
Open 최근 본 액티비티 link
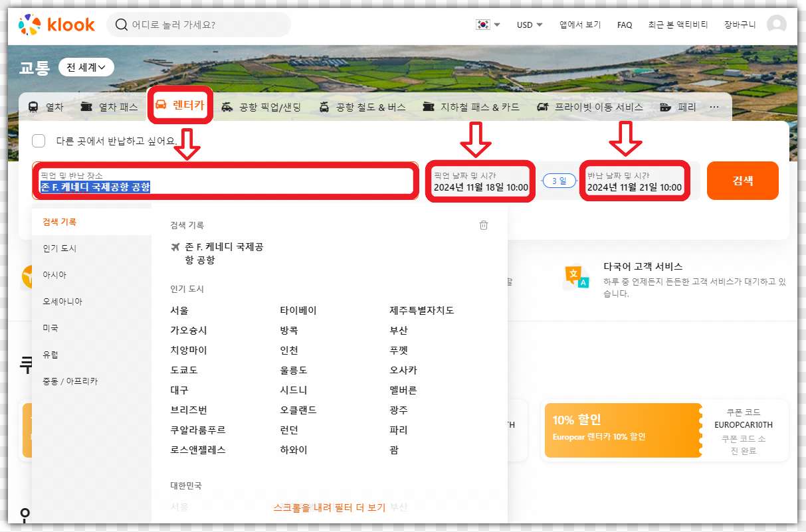678,25
